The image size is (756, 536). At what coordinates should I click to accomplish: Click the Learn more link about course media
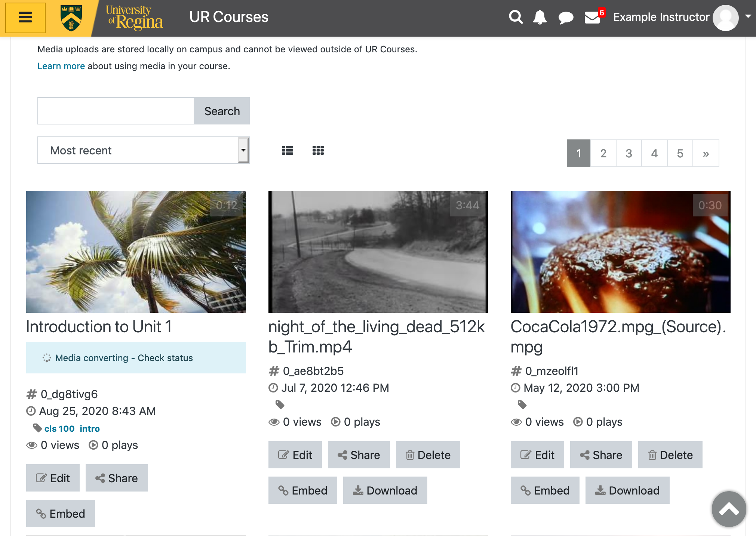click(x=61, y=66)
